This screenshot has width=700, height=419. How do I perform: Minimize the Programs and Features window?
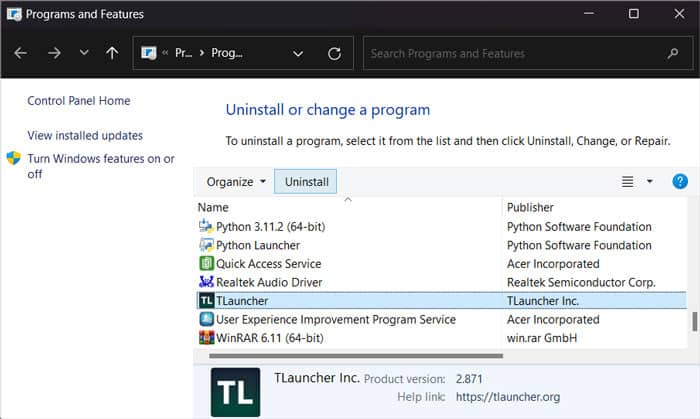pos(589,13)
